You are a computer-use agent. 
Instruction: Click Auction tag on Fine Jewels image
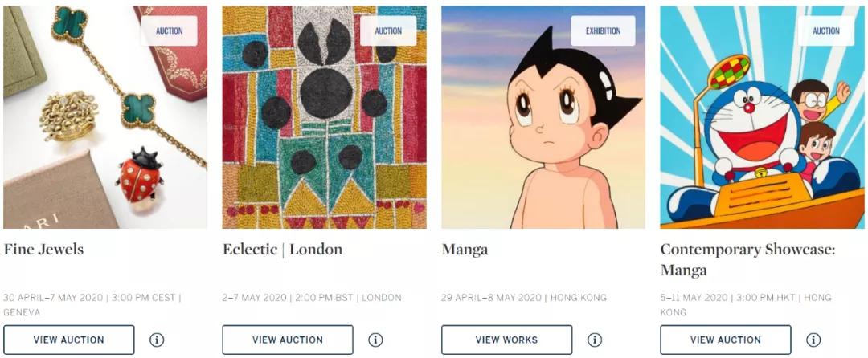169,31
